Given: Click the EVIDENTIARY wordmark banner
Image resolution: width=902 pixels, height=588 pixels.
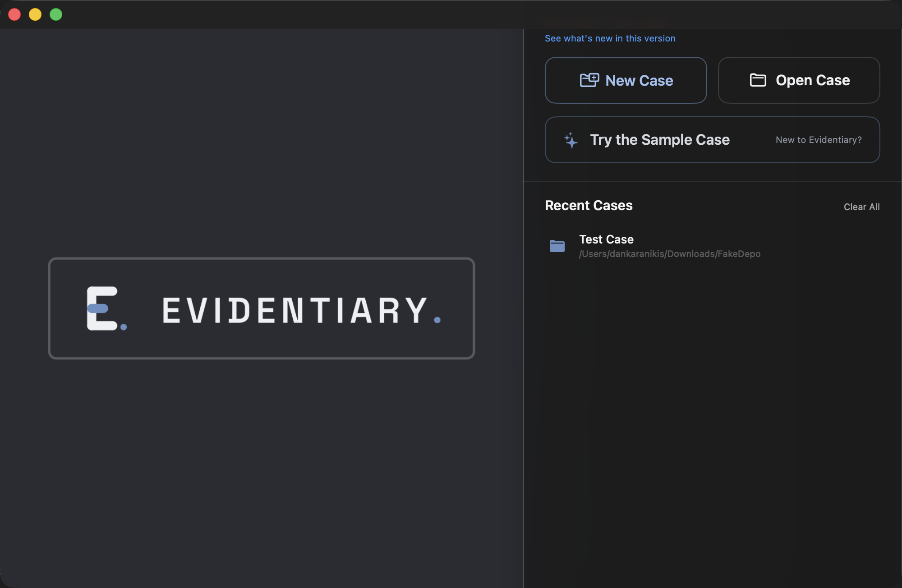Looking at the screenshot, I should point(262,308).
